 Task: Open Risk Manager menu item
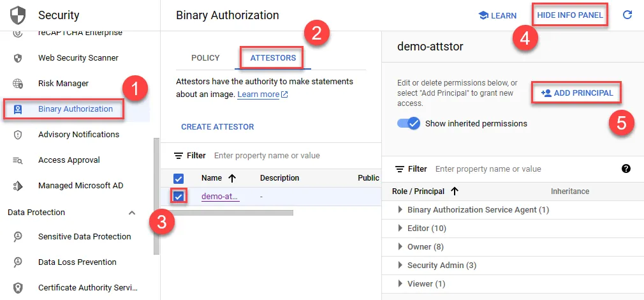click(63, 84)
